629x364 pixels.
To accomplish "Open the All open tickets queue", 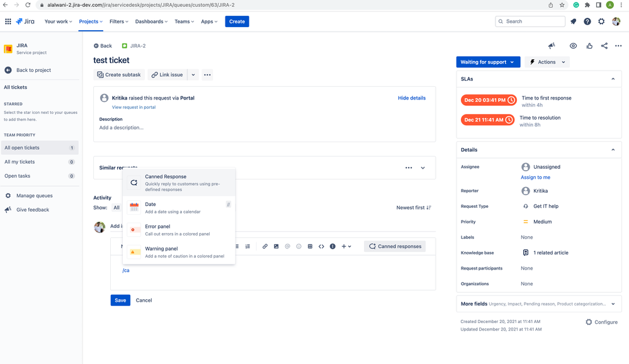I will pos(40,148).
